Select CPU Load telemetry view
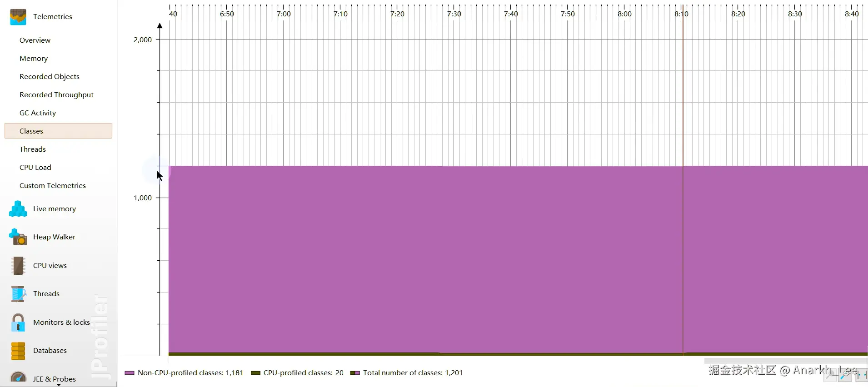 coord(35,167)
